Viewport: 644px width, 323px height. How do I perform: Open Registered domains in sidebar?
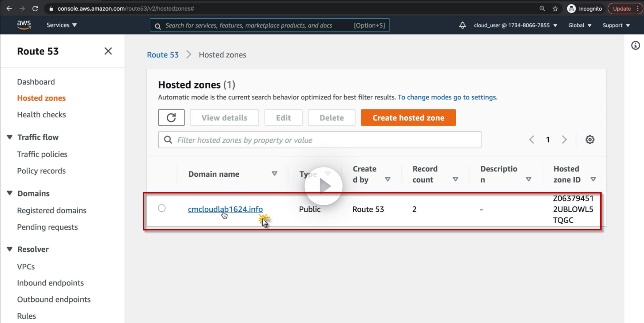tap(52, 210)
